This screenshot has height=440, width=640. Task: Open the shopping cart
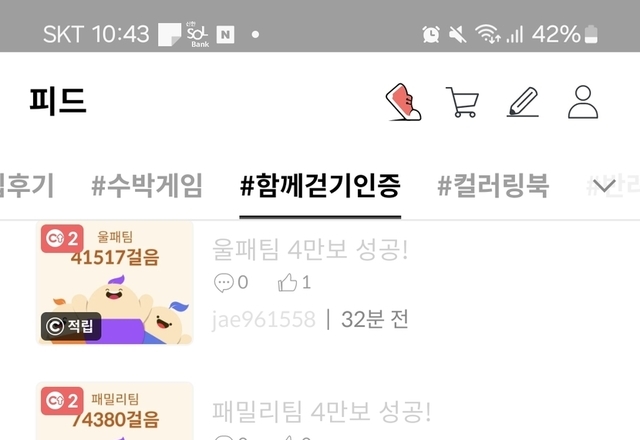[x=462, y=102]
